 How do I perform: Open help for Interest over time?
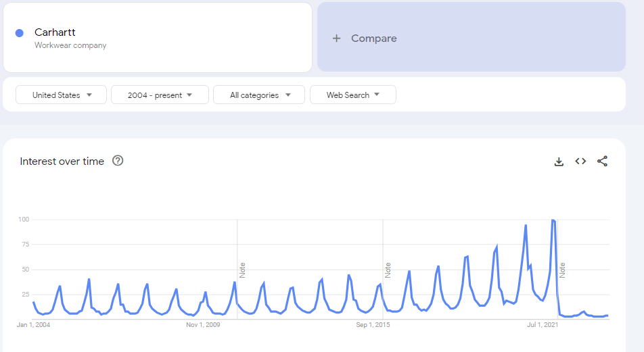[x=118, y=161]
